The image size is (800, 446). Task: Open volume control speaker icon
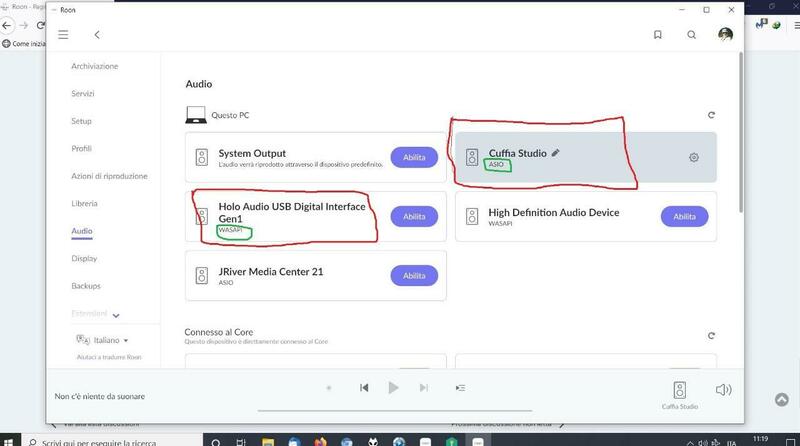coord(723,389)
